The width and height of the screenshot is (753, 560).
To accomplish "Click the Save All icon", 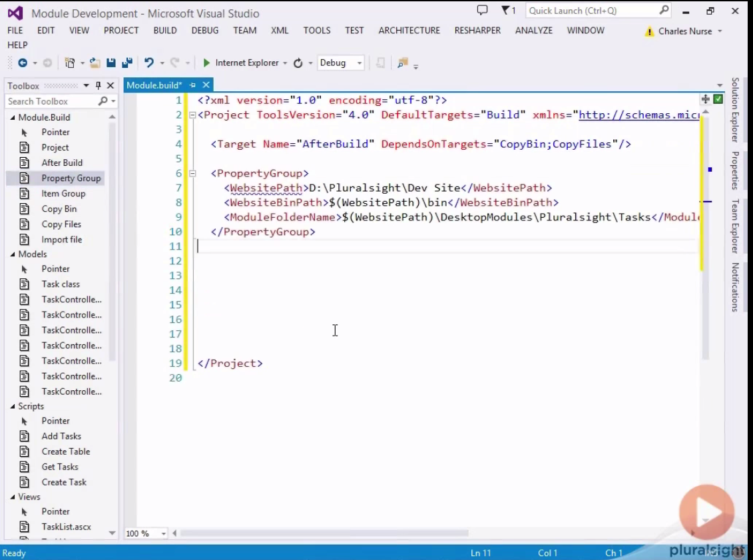I will [x=126, y=63].
